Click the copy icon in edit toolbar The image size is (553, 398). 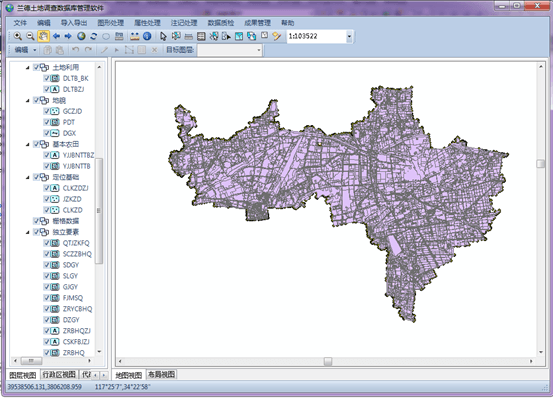48,50
